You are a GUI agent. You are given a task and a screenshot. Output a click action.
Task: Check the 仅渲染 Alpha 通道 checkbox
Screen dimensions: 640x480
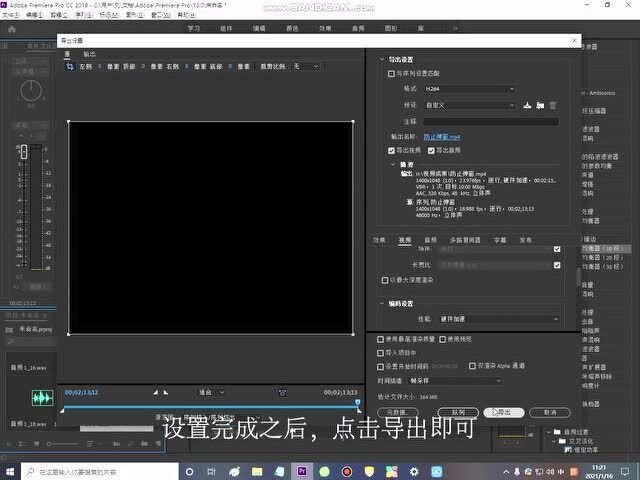[472, 366]
